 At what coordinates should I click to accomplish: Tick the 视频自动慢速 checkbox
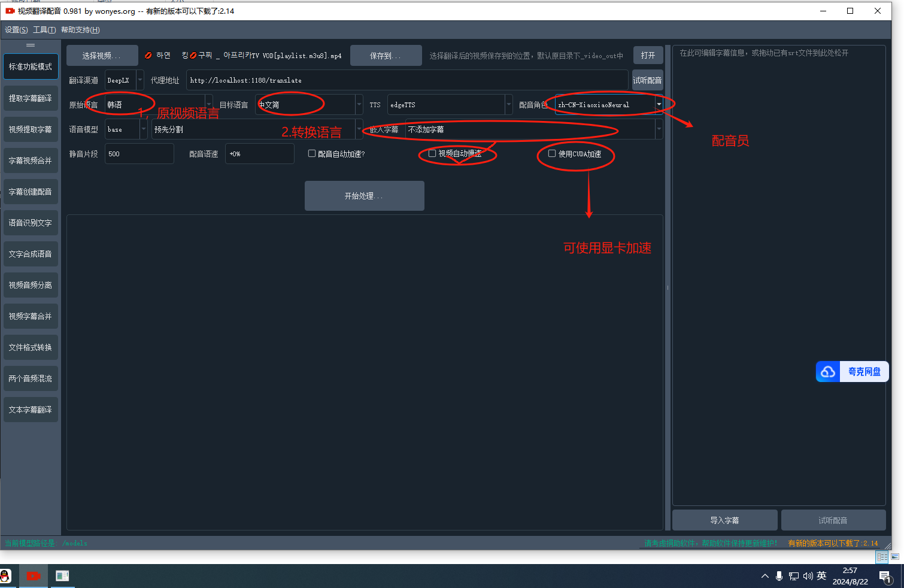[x=432, y=154]
